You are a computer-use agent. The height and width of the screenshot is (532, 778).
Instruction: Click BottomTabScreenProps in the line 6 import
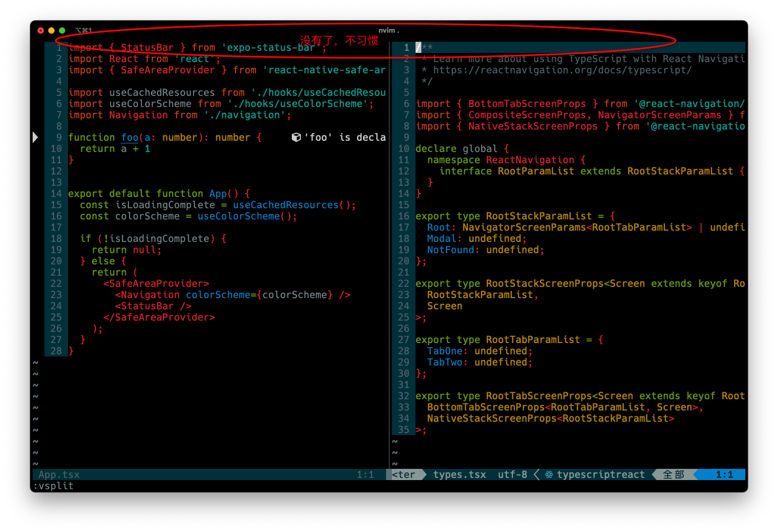coord(527,104)
